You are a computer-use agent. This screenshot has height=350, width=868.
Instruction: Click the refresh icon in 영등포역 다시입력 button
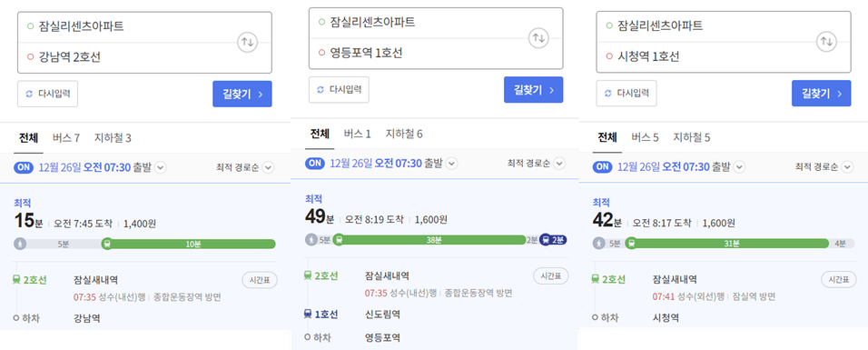320,90
